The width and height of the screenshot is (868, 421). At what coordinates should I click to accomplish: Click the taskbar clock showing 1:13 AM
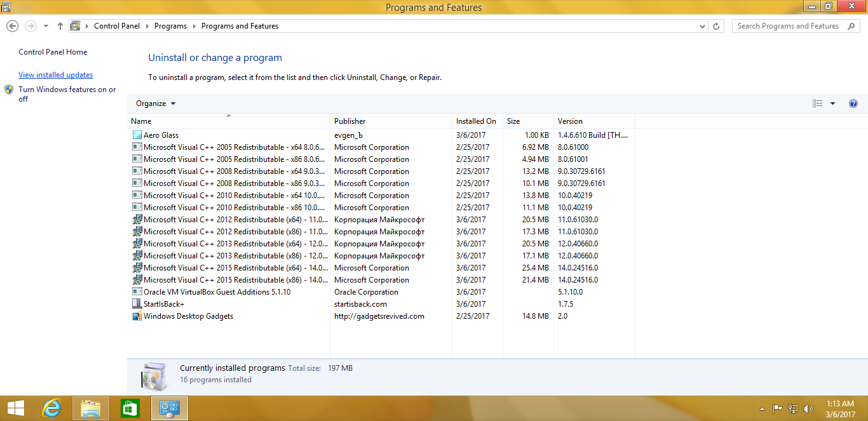coord(840,408)
